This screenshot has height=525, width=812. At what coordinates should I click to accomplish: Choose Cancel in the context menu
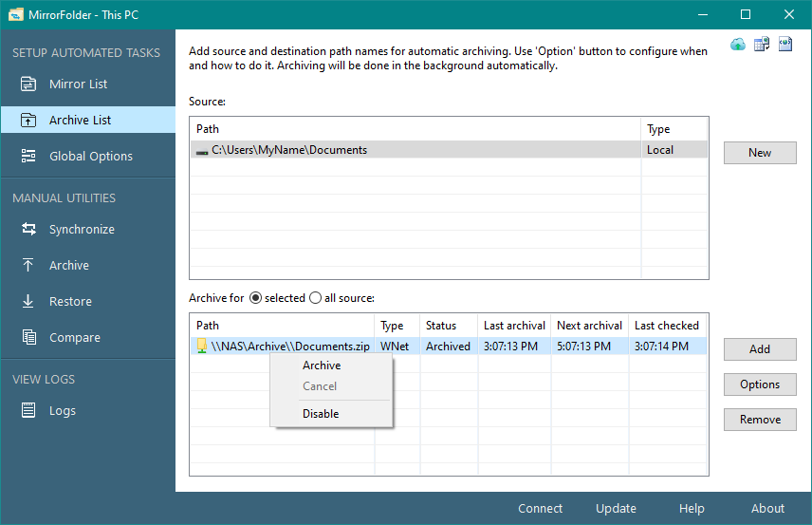click(x=331, y=386)
